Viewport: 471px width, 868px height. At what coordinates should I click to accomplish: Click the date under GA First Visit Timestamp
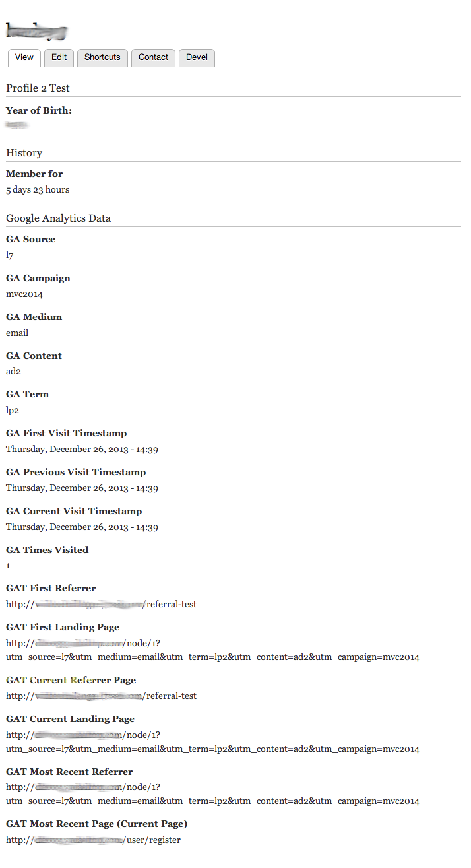click(x=82, y=450)
